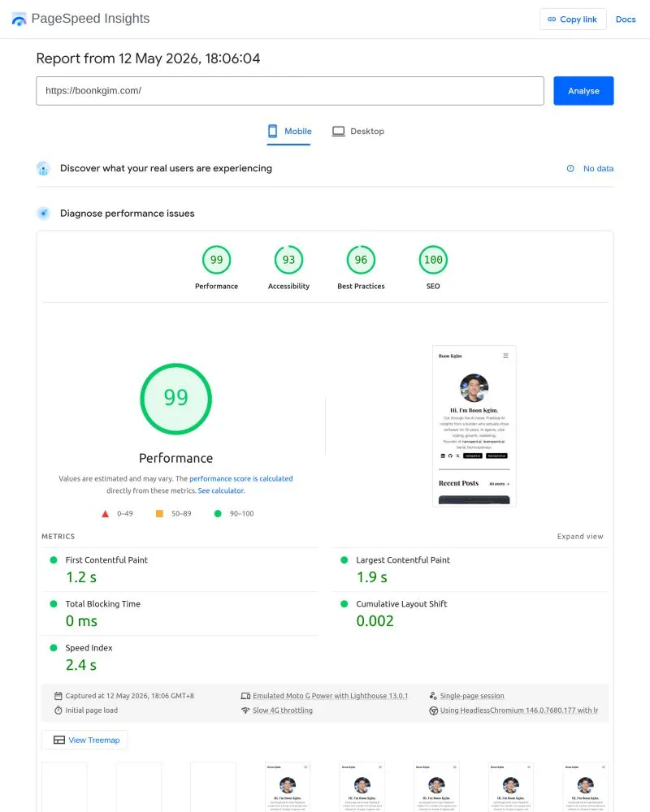Click the No data info icon
The height and width of the screenshot is (812, 650).
pyautogui.click(x=570, y=168)
